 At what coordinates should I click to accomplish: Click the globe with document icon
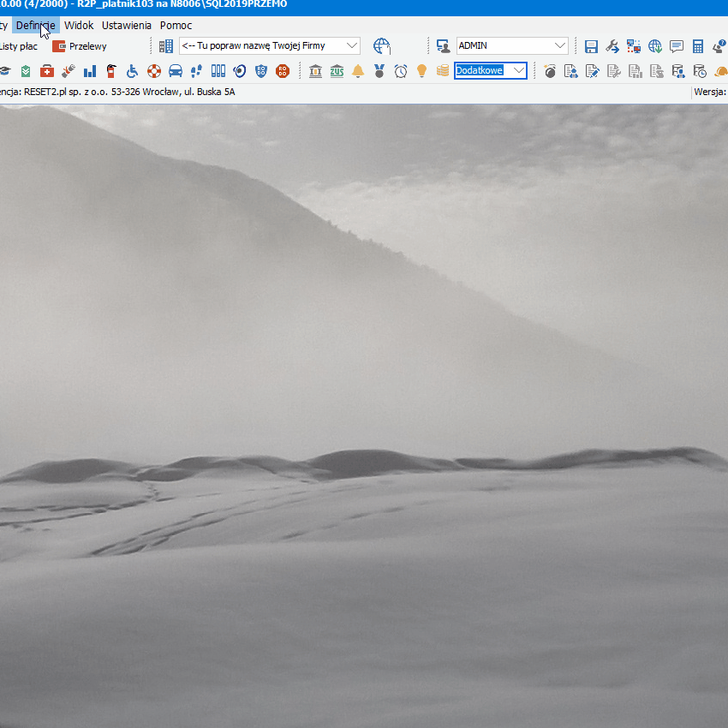[x=382, y=46]
